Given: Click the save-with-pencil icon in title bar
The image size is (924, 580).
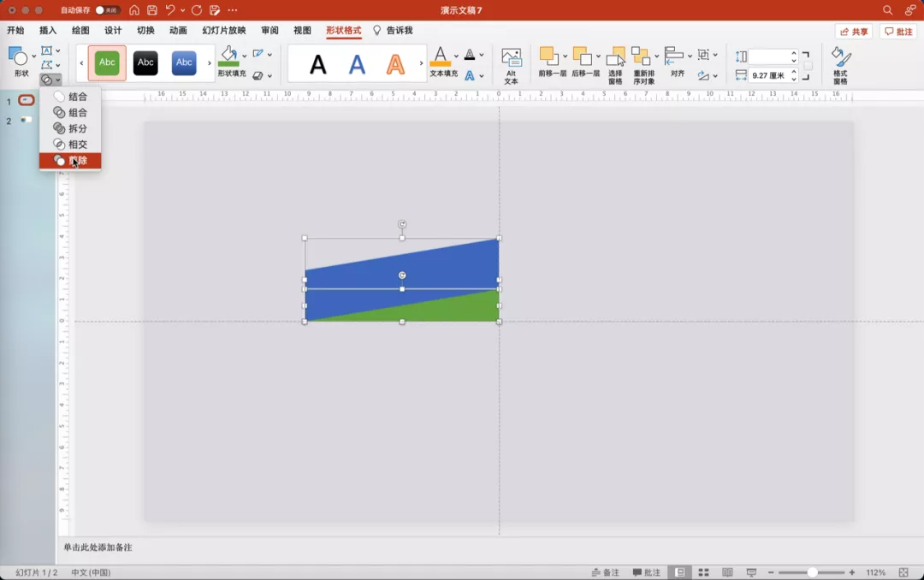Looking at the screenshot, I should (x=215, y=10).
